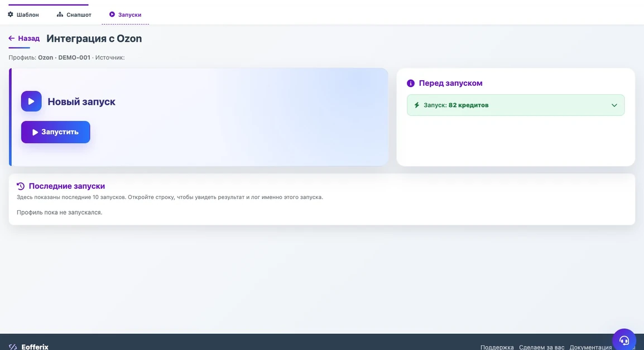Open the Поддержка footer link

click(497, 348)
